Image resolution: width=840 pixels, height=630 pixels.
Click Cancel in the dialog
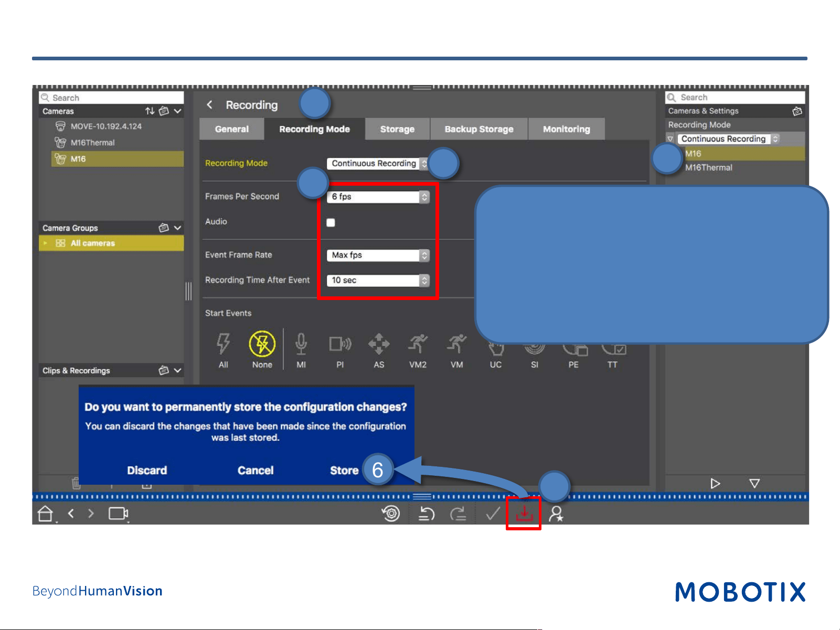coord(256,471)
